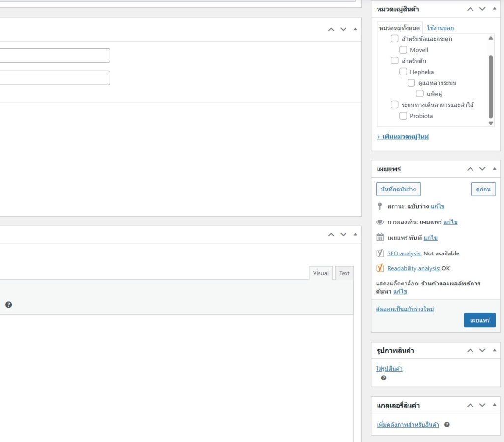The height and width of the screenshot is (442, 504).
Task: Switch to the Text editor tab
Action: [x=344, y=273]
